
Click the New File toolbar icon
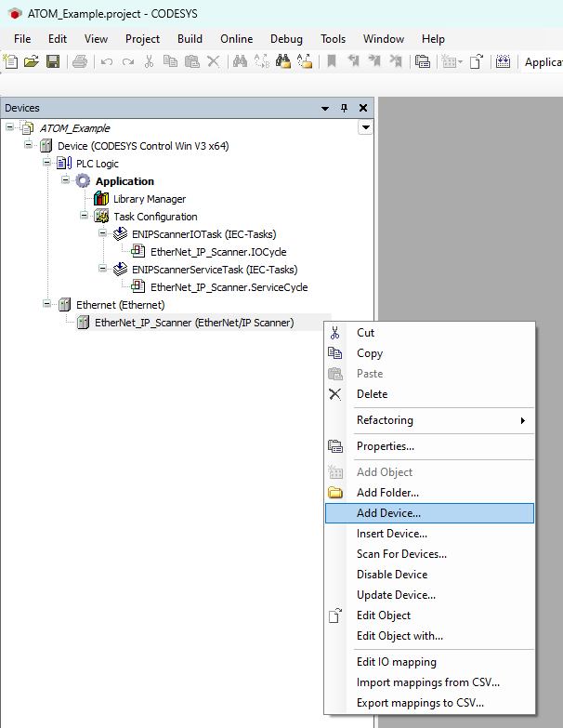click(x=10, y=61)
